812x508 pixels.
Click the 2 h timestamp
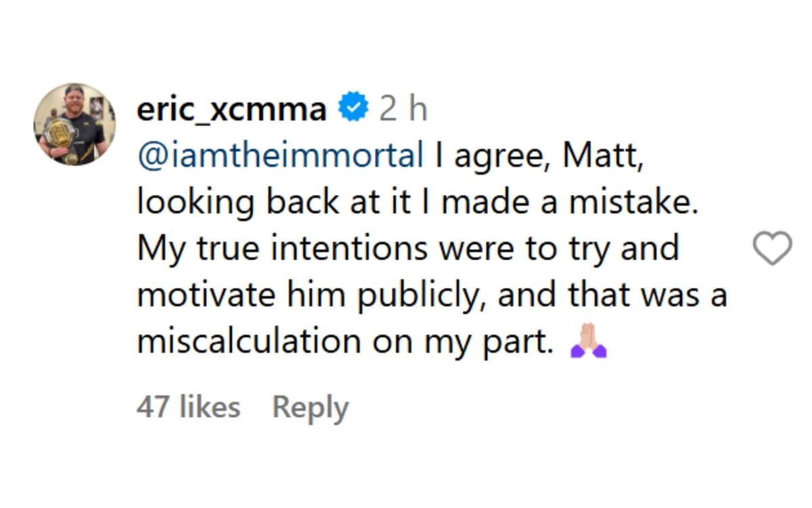(x=400, y=107)
